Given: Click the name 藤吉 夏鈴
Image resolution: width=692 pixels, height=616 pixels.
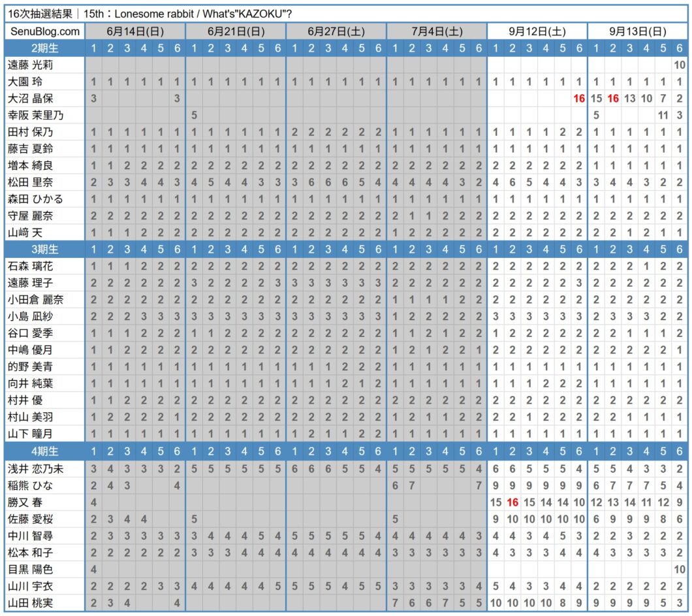Looking at the screenshot, I should (30, 149).
